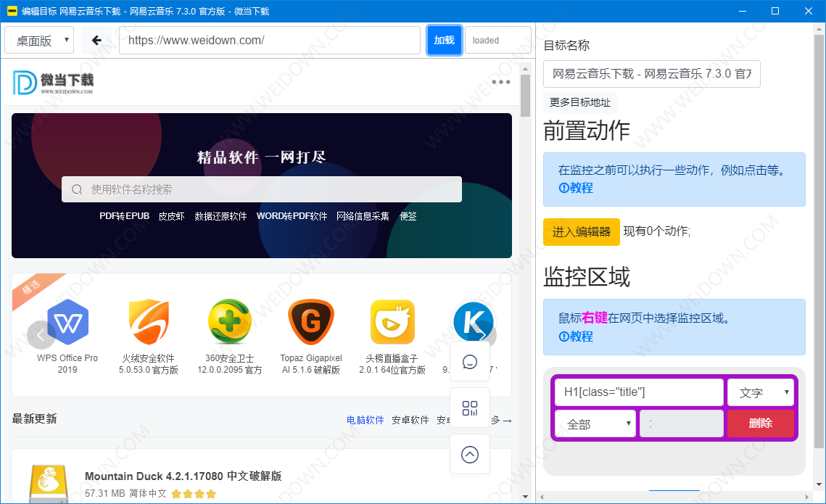Open 头榜直播盒子 app icon
The height and width of the screenshot is (504, 826).
pos(392,321)
